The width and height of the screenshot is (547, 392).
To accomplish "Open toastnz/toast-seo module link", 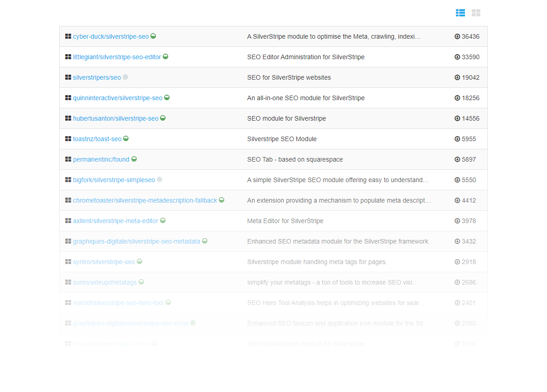I will click(97, 139).
